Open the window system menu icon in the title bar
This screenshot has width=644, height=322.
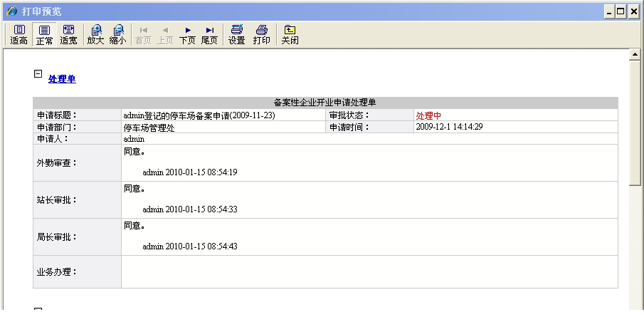pos(11,11)
